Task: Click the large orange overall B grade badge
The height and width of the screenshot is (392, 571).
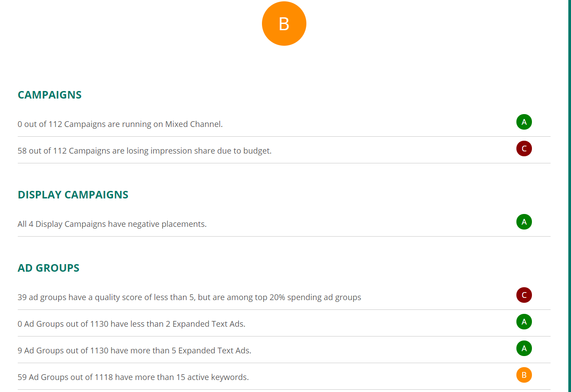Action: 284,24
